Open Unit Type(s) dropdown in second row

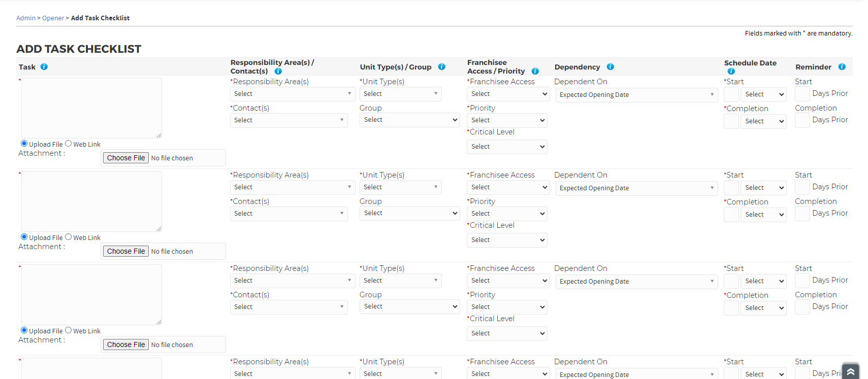401,187
